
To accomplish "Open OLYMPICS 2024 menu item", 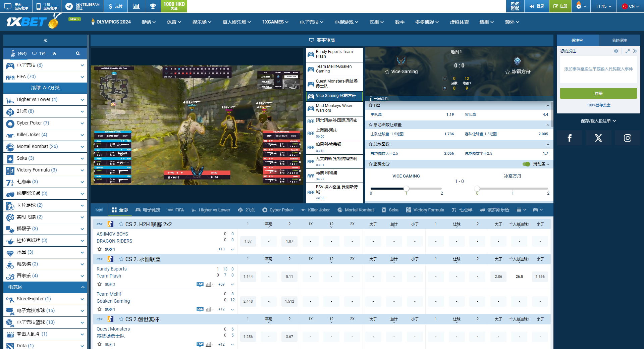I will tap(111, 22).
